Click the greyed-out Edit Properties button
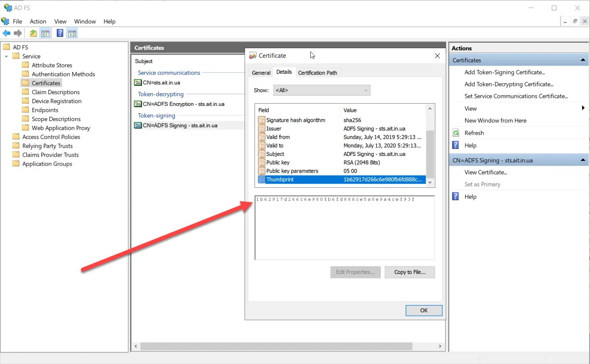 355,272
